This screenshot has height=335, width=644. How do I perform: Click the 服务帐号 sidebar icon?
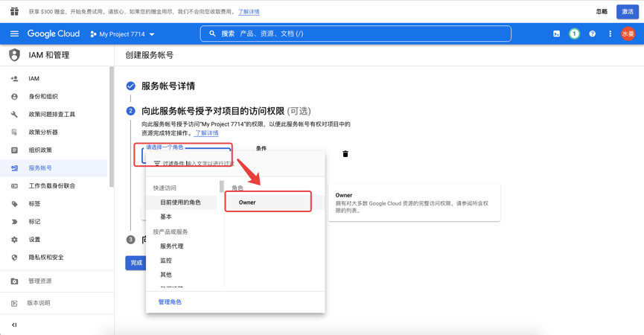tap(14, 168)
